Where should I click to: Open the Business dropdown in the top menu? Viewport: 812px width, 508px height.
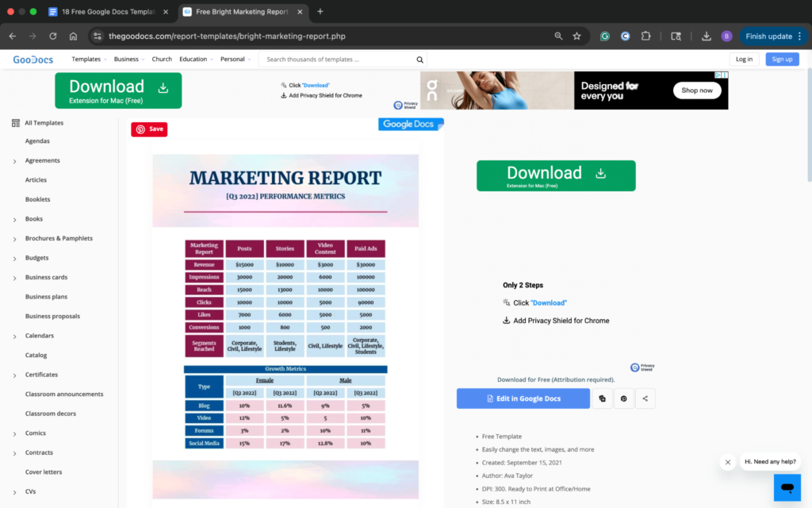128,59
